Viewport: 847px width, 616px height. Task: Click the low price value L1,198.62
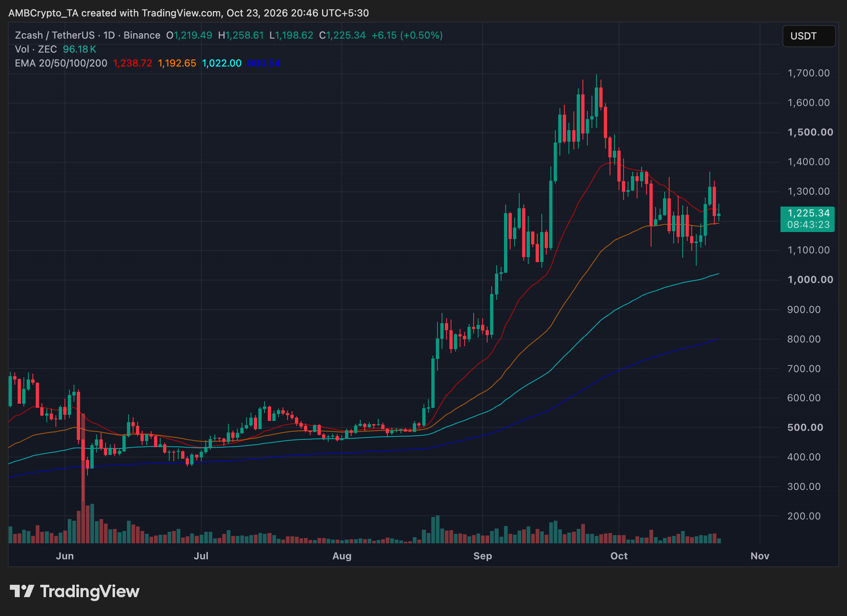(291, 35)
